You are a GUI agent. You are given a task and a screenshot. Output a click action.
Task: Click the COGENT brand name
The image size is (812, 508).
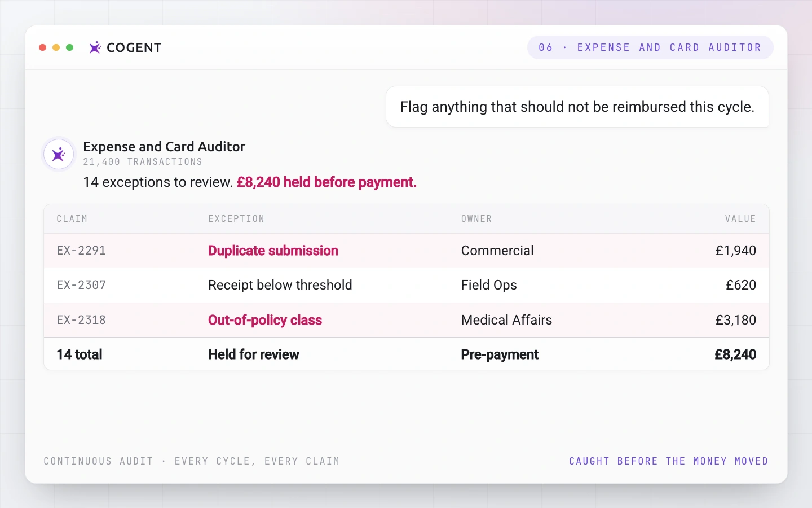click(x=134, y=47)
